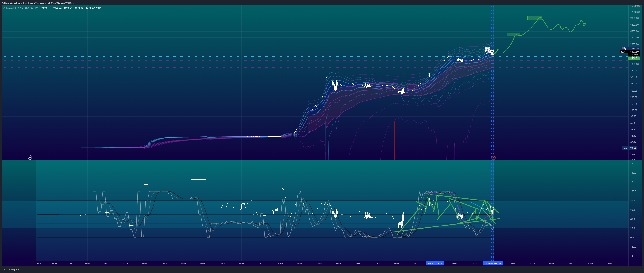The height and width of the screenshot is (273, 644).
Task: Click the 140.0 indicator scale label
Action: coord(633,173)
